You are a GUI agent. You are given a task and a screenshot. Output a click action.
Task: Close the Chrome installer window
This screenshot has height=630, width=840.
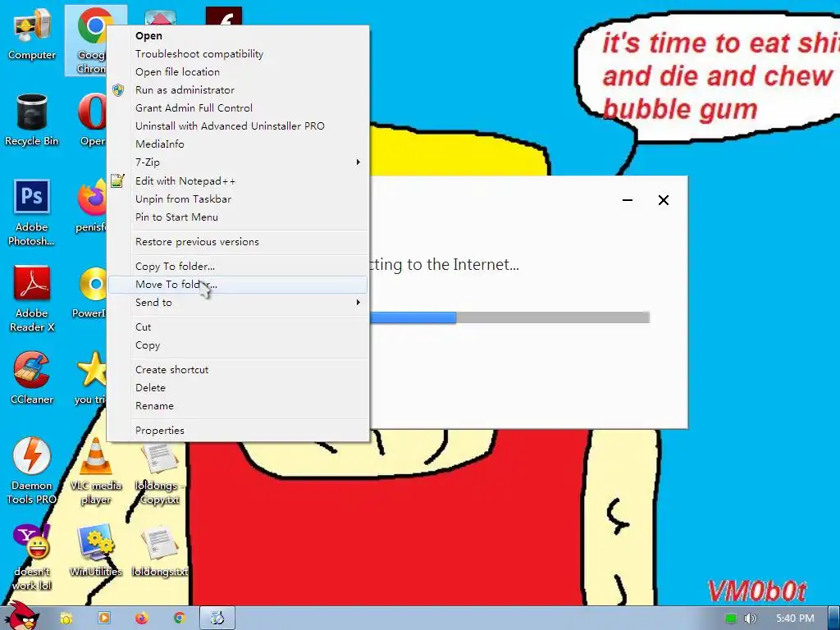coord(663,200)
